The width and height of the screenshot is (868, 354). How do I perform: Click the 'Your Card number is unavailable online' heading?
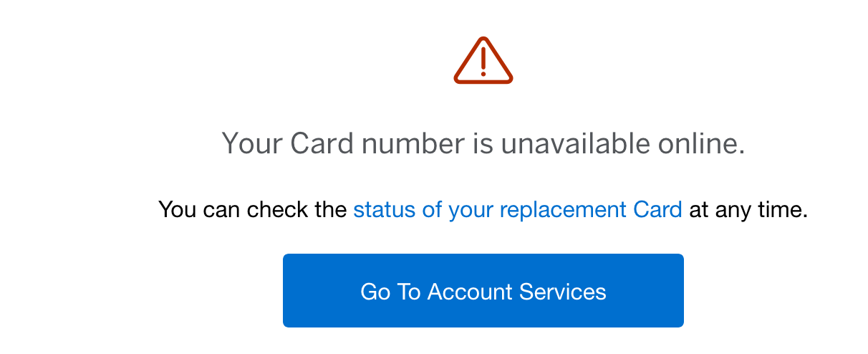tap(483, 143)
